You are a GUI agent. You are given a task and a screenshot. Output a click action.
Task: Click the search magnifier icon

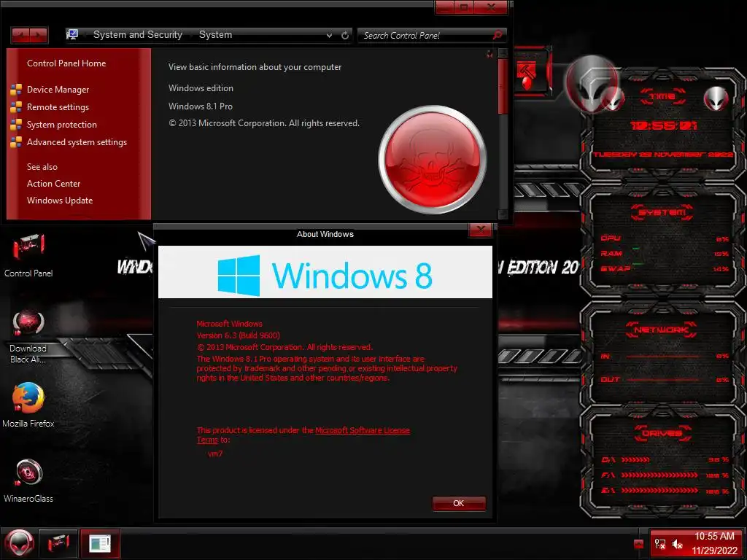point(498,35)
